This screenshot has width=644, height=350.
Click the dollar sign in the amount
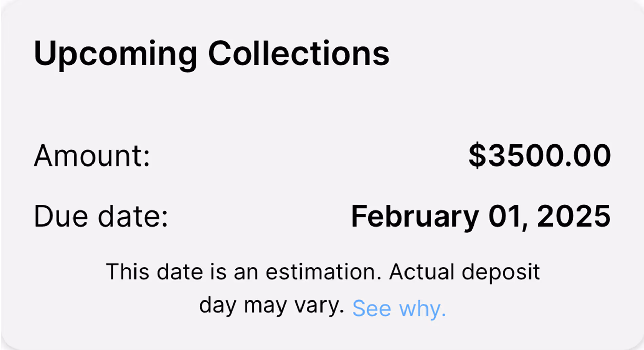477,156
